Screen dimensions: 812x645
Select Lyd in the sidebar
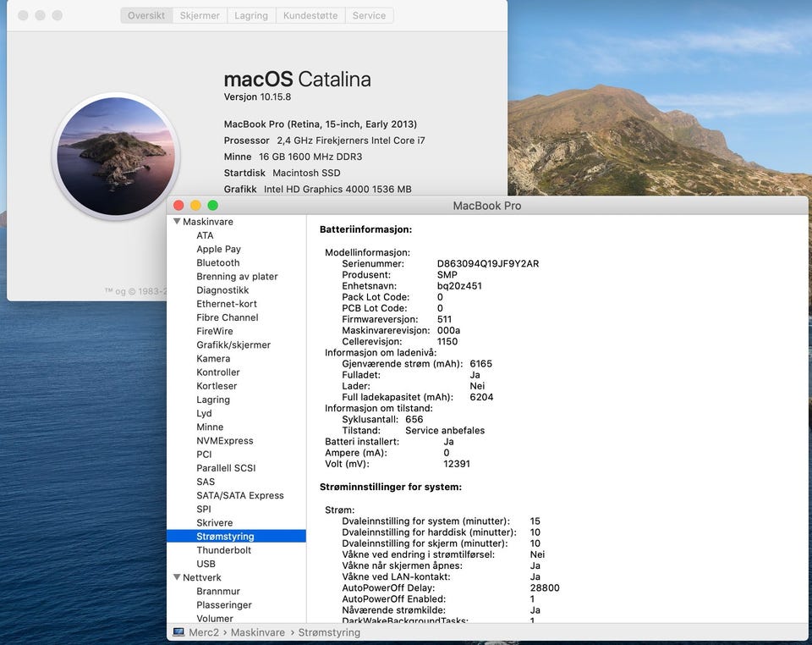pyautogui.click(x=204, y=413)
